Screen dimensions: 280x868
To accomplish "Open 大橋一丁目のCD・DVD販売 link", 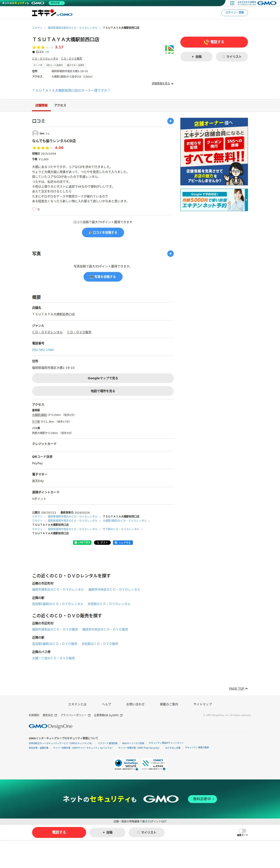I will [53, 658].
